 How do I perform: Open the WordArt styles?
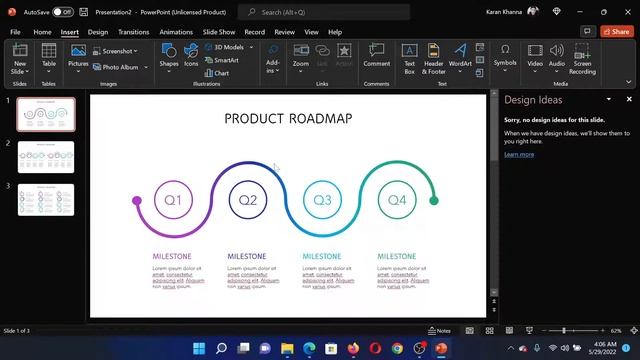460,58
